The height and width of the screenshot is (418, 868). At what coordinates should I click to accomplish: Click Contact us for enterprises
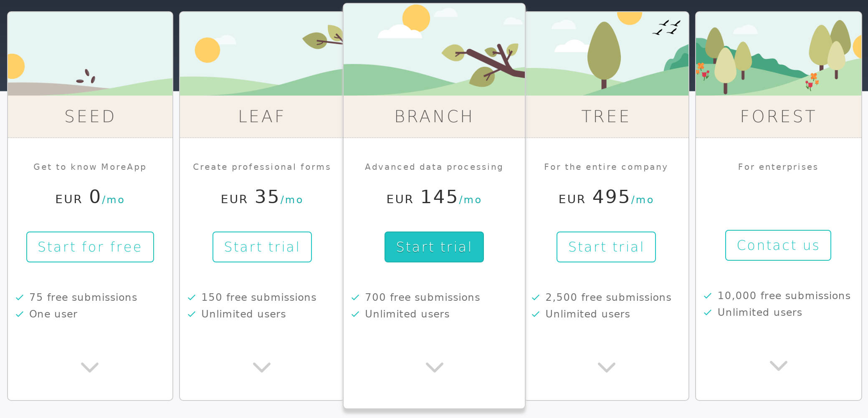778,245
